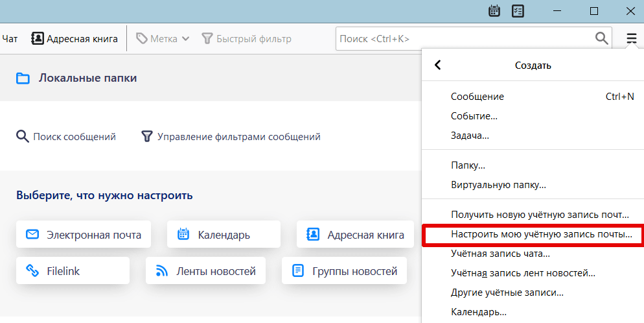The width and height of the screenshot is (644, 323).
Task: Click Выберите, что нужно настроить heading
Action: tap(104, 195)
